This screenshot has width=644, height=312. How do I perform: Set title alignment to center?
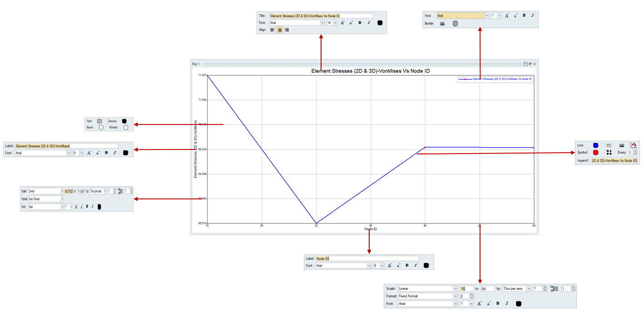(280, 30)
